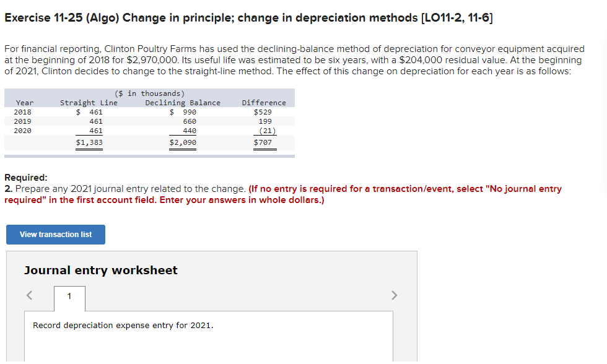Click the right chevron to advance entries
The height and width of the screenshot is (364, 607).
pos(395,296)
